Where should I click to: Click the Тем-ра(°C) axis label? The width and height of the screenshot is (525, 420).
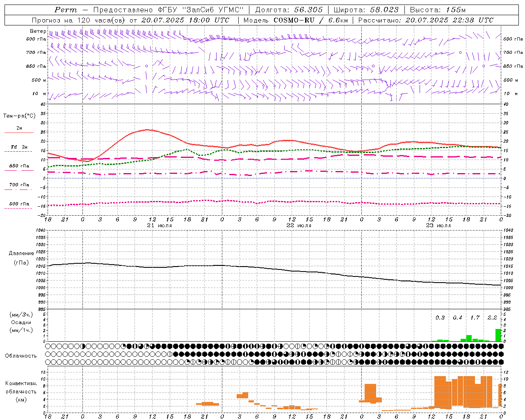pyautogui.click(x=19, y=116)
